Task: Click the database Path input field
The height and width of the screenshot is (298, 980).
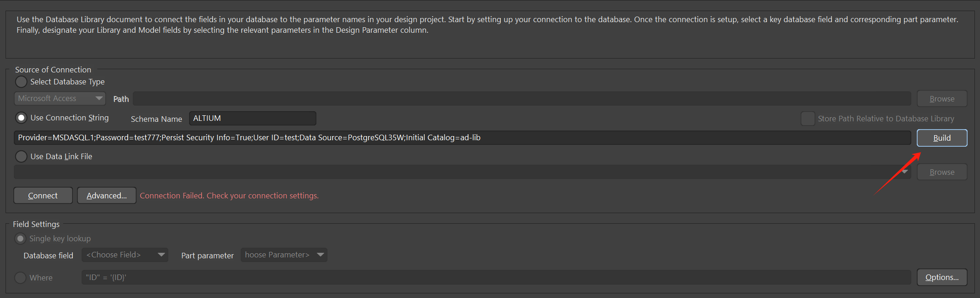Action: pos(521,99)
